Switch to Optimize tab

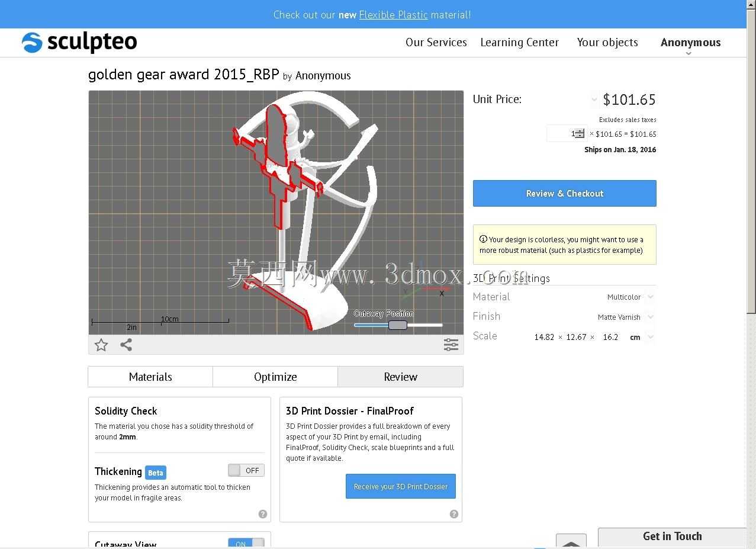[275, 377]
